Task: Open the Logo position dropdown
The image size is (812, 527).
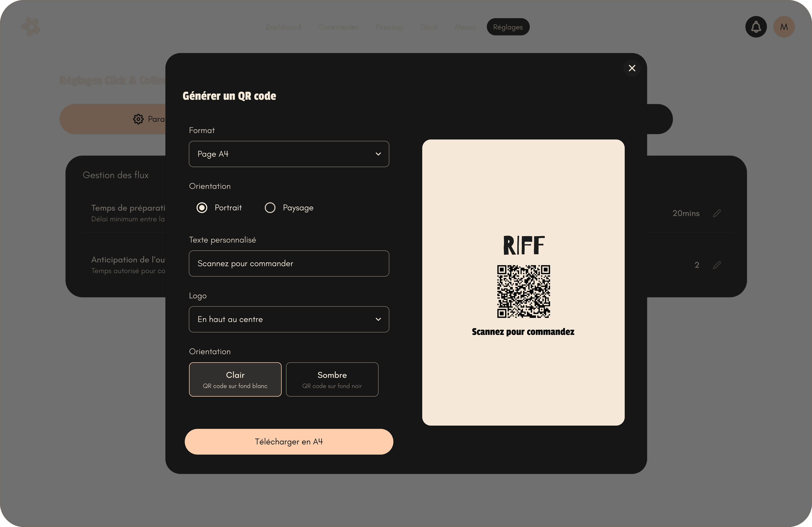Action: 289,319
